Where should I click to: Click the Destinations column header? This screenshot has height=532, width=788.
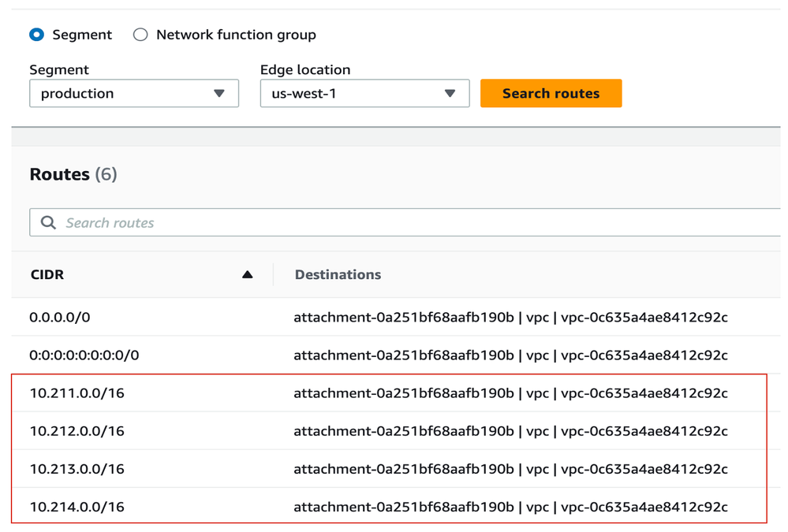coord(338,275)
